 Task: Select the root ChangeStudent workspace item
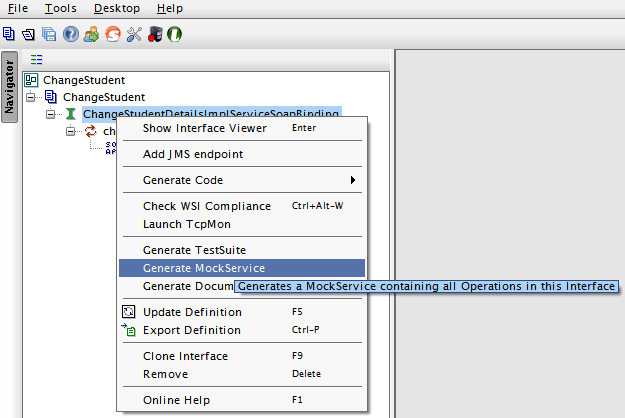coord(83,80)
